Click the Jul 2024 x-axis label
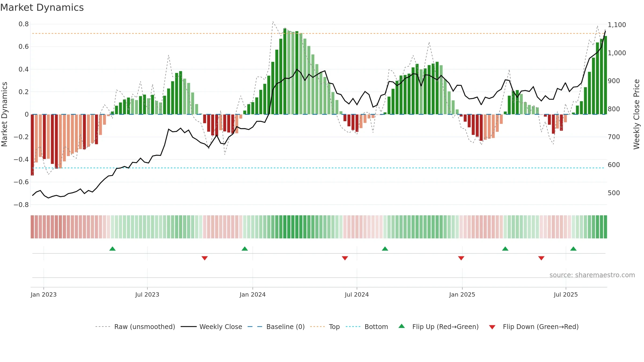The image size is (644, 362). tap(357, 294)
